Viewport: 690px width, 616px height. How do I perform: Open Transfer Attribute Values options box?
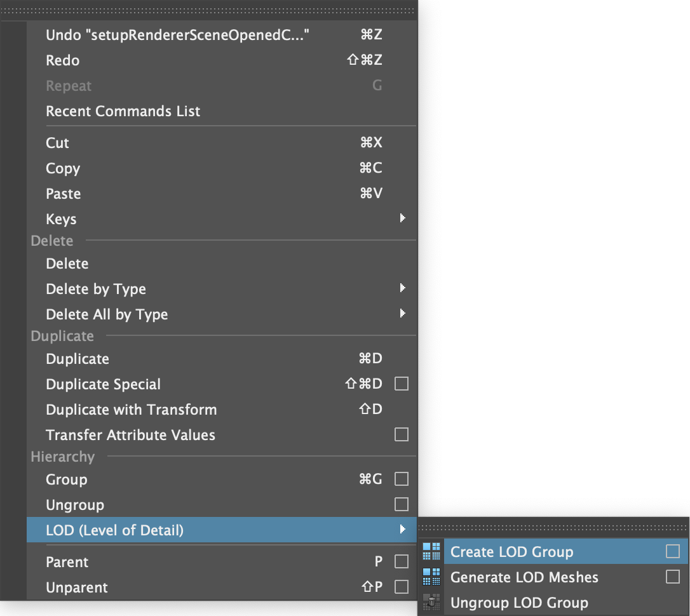tap(402, 434)
